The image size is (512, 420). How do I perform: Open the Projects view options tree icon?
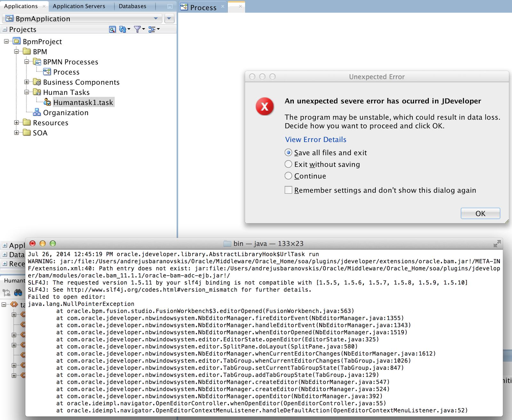click(154, 29)
